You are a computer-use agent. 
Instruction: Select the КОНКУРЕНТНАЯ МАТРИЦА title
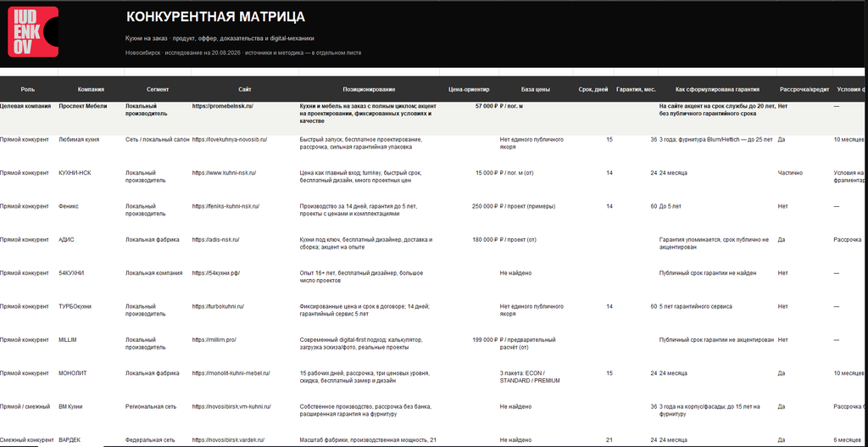215,17
